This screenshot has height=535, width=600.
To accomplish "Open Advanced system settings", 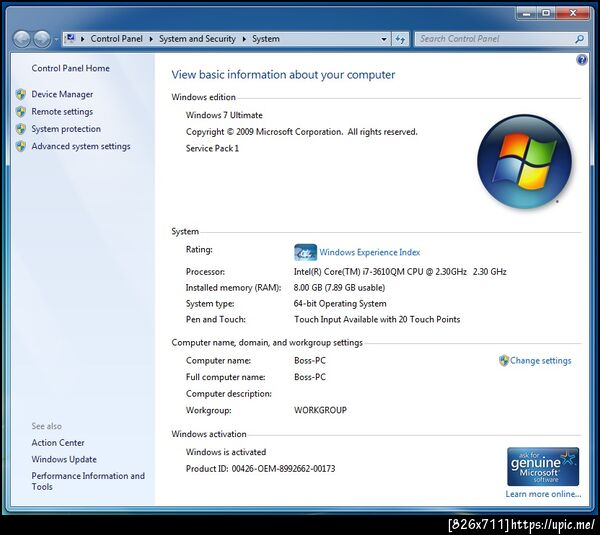I will pyautogui.click(x=81, y=146).
